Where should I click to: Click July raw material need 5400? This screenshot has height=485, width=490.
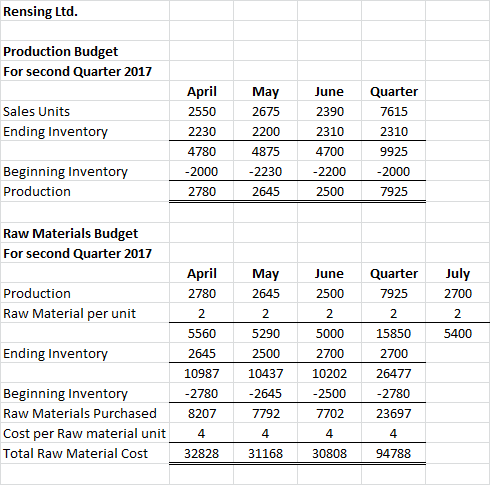(x=458, y=334)
